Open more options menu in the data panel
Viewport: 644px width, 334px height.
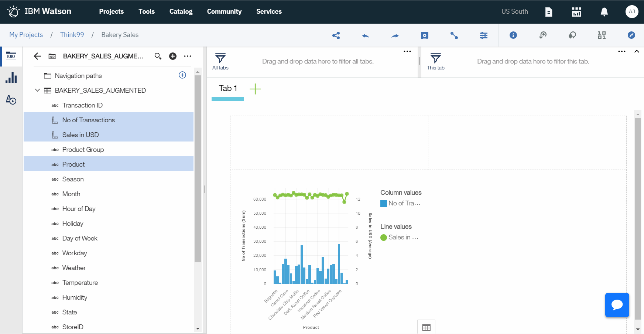coord(188,56)
